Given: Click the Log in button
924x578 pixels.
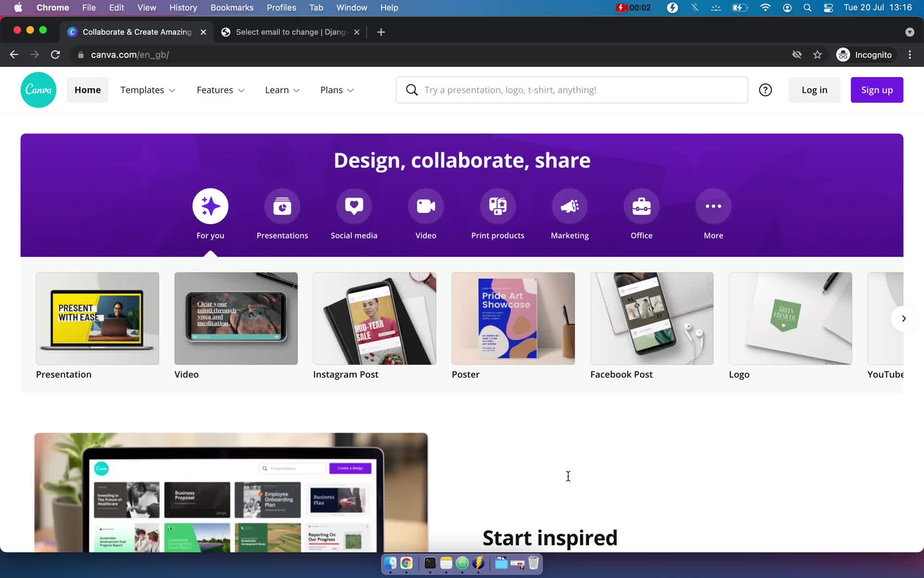Looking at the screenshot, I should click(814, 90).
